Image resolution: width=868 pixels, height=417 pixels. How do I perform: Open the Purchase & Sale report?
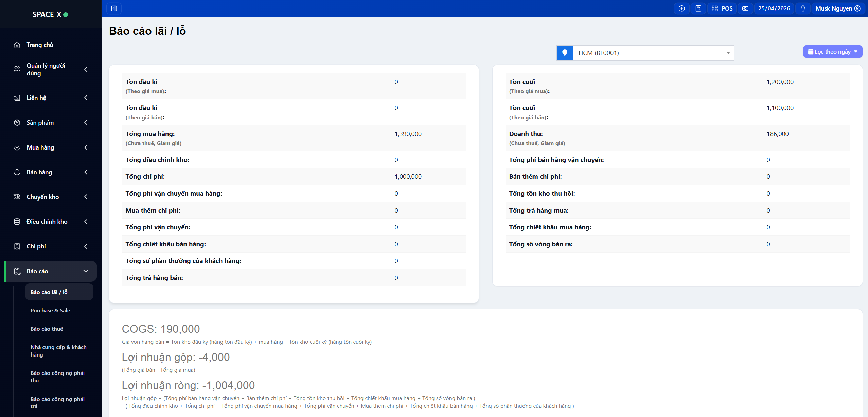coord(50,310)
